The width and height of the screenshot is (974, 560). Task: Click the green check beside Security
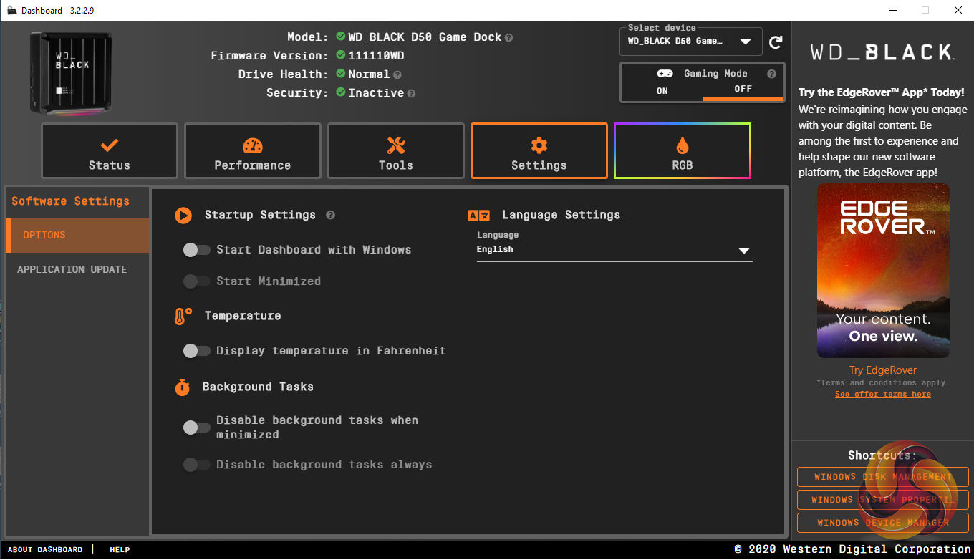(341, 92)
